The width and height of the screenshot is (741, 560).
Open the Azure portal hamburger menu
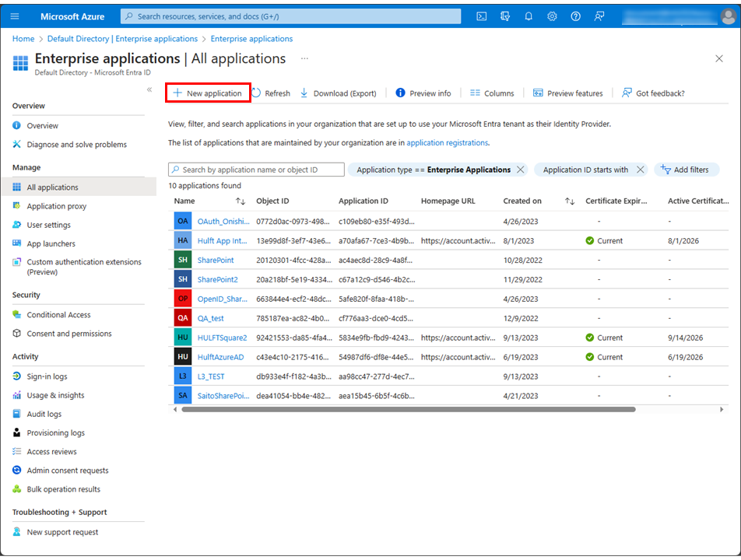coord(15,16)
